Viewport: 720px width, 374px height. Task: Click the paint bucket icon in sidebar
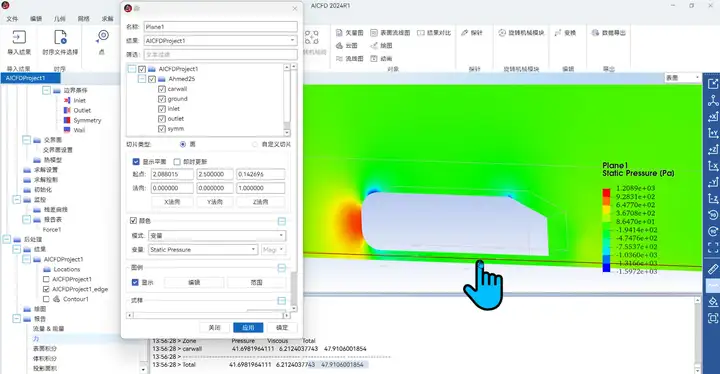(713, 301)
